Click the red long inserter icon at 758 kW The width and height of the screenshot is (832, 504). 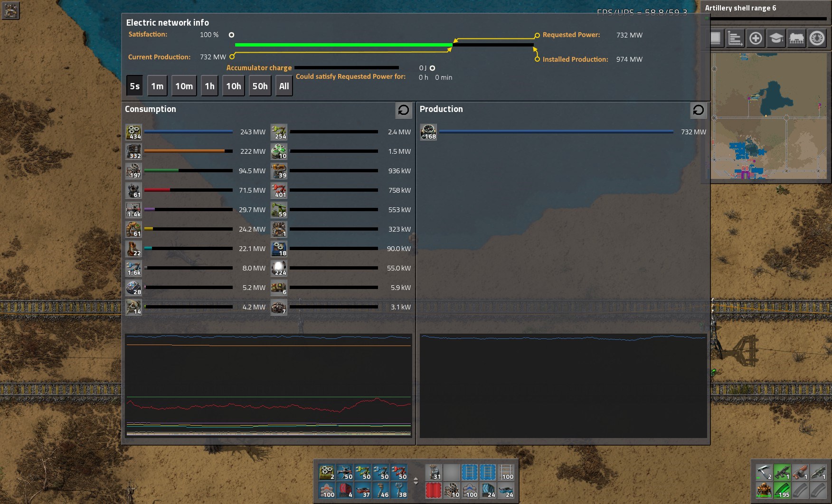(279, 190)
